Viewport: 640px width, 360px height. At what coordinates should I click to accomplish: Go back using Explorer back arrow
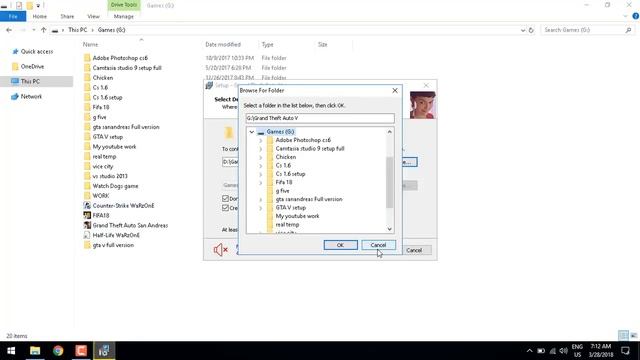click(x=9, y=30)
